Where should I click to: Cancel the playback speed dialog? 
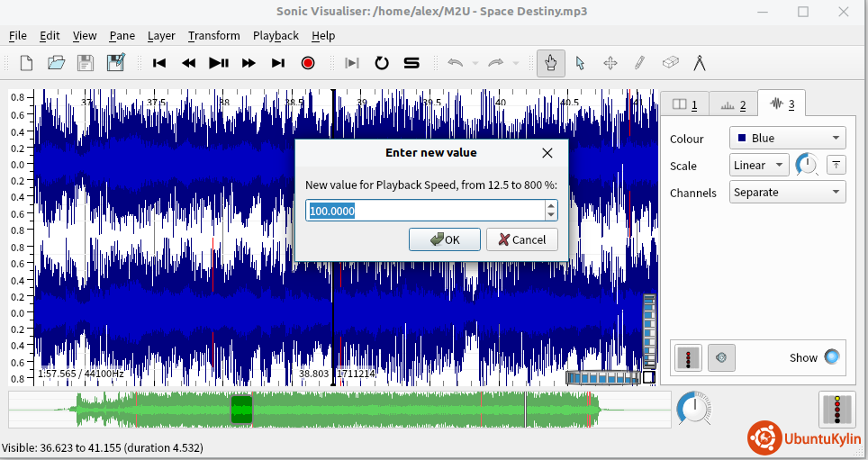(521, 239)
